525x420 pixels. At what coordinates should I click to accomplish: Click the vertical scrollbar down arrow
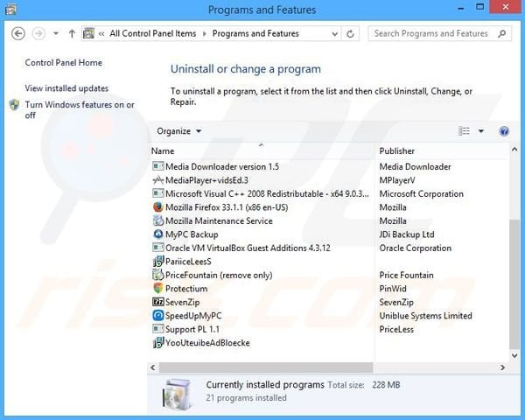pyautogui.click(x=514, y=355)
